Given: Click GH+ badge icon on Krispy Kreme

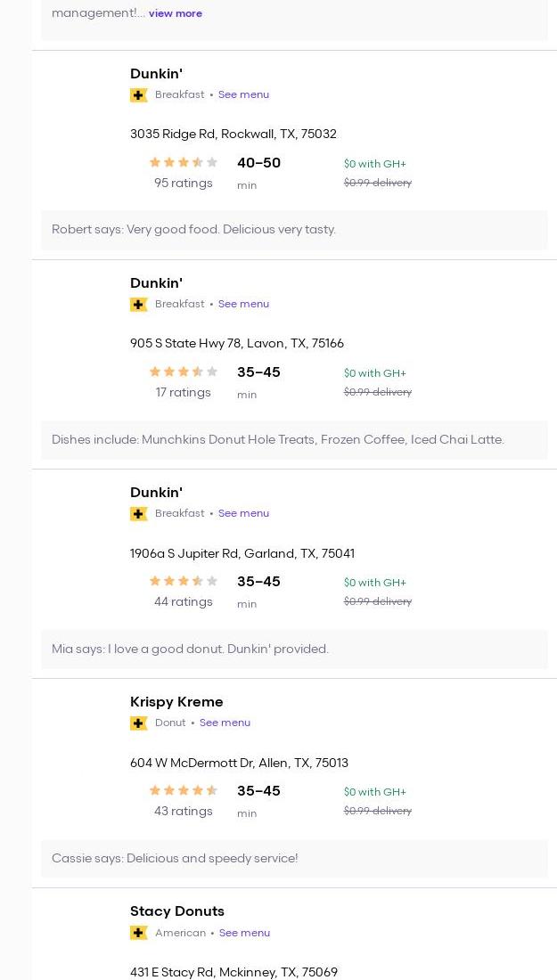Looking at the screenshot, I should (138, 723).
